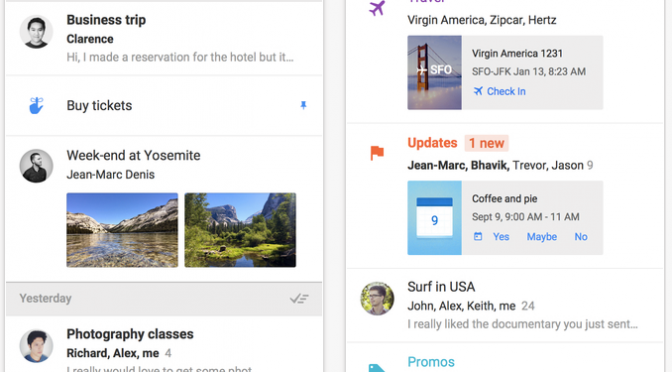This screenshot has height=372, width=672.
Task: Open the Yosemite lake photo thumbnail
Action: pyautogui.click(x=122, y=230)
